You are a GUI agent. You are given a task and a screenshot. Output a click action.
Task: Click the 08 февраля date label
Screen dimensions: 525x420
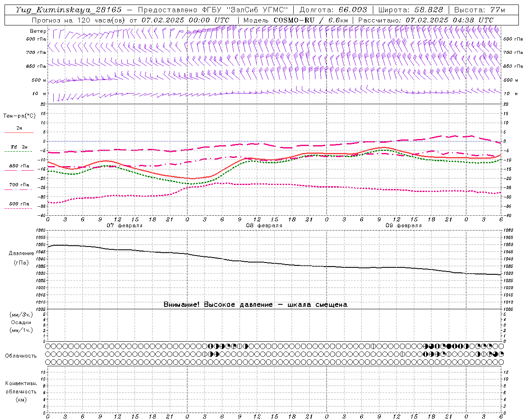pyautogui.click(x=264, y=226)
